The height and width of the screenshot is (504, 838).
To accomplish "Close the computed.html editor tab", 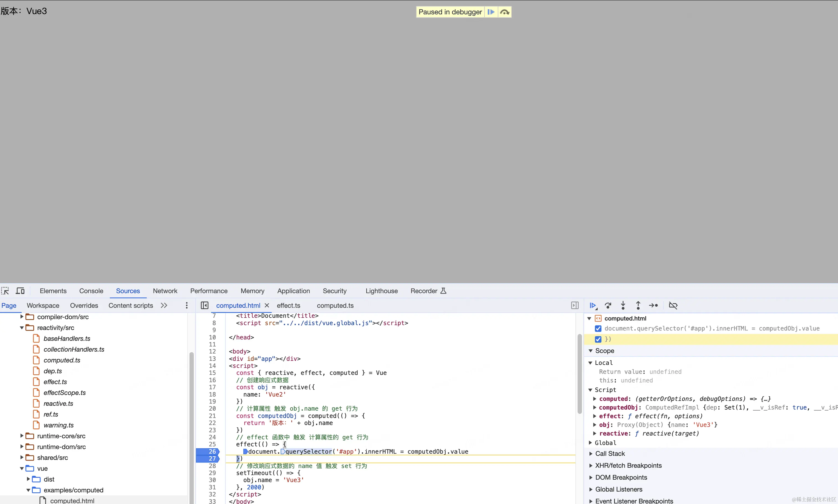I will [267, 305].
